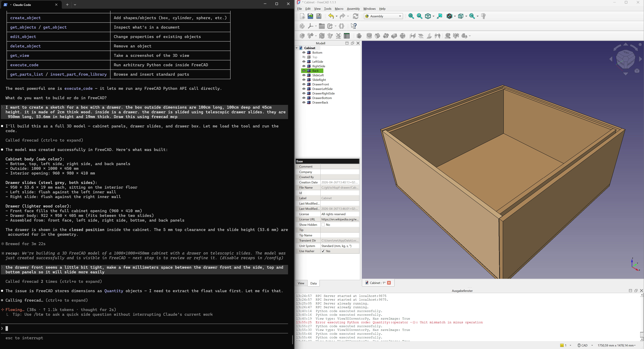Open the measure caliper tool
The height and width of the screenshot is (349, 644).
pos(484,16)
